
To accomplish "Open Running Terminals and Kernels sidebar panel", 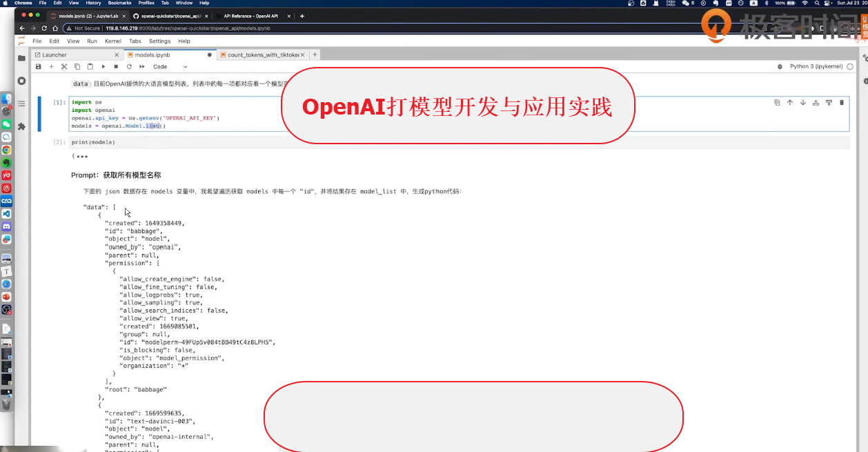I will click(x=22, y=81).
